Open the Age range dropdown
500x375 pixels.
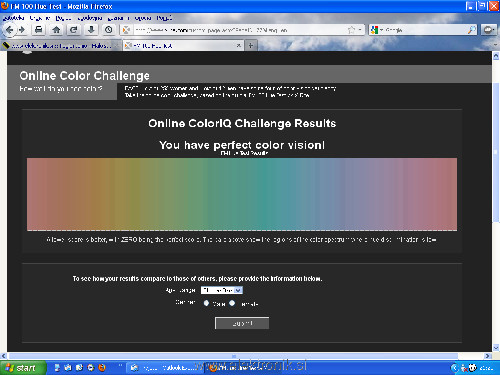click(x=222, y=290)
